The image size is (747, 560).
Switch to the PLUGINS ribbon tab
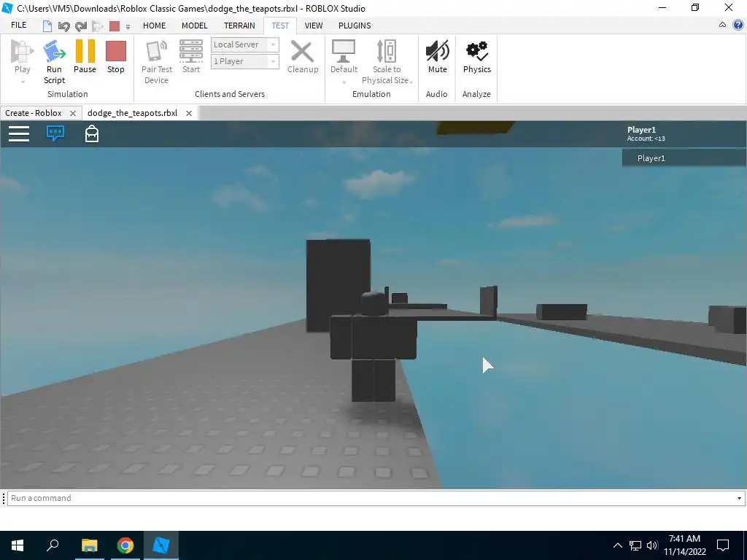pos(355,26)
